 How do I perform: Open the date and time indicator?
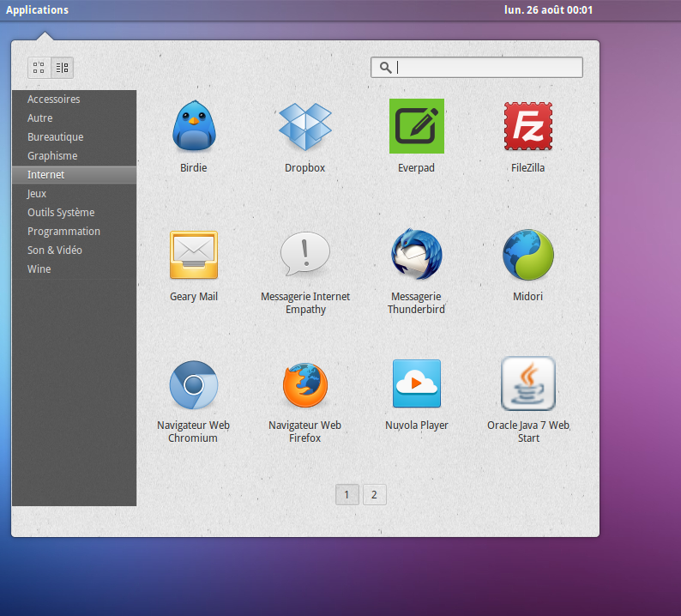pyautogui.click(x=549, y=10)
